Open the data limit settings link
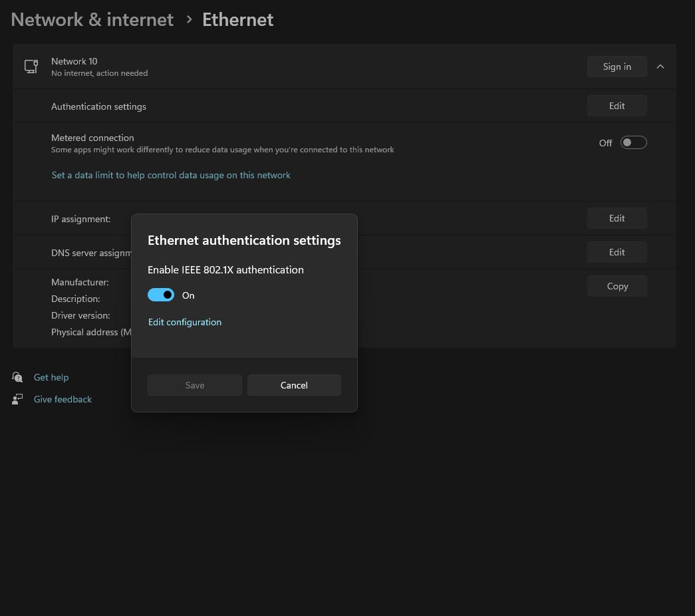 click(x=171, y=176)
